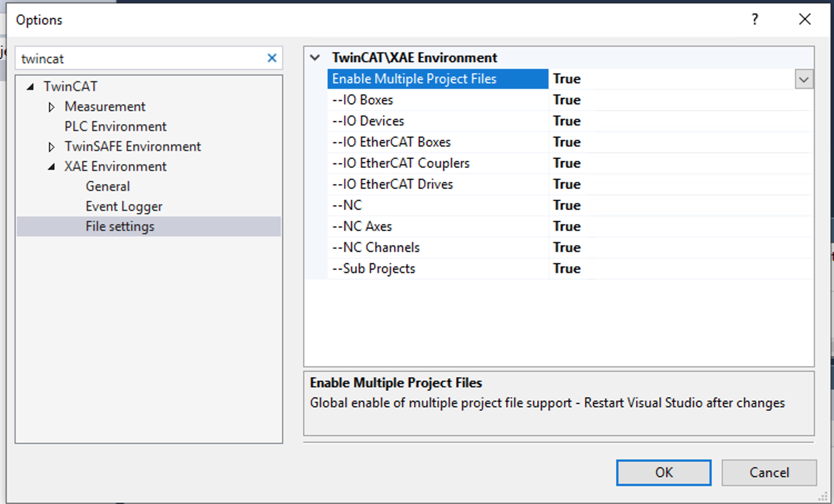834x504 pixels.
Task: Confirm settings with the OK button
Action: (x=663, y=472)
